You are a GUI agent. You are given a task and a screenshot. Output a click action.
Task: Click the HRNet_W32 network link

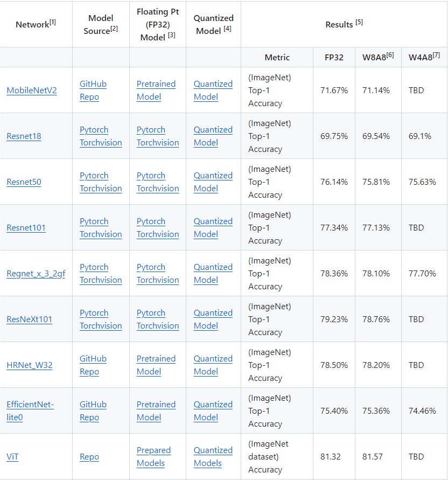pyautogui.click(x=29, y=365)
